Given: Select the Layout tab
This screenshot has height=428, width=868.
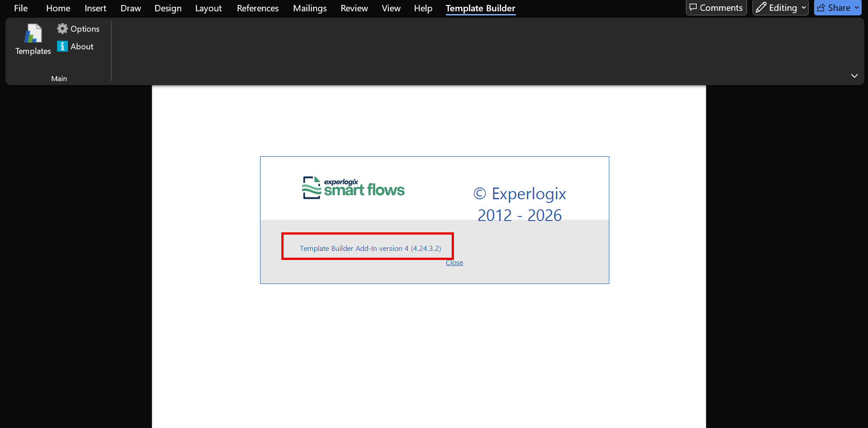Looking at the screenshot, I should point(208,8).
